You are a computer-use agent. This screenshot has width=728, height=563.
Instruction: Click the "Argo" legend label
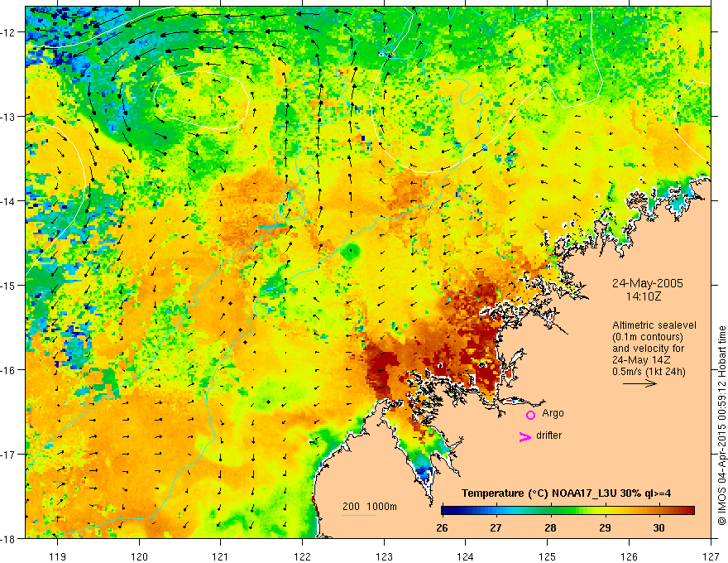coord(553,413)
